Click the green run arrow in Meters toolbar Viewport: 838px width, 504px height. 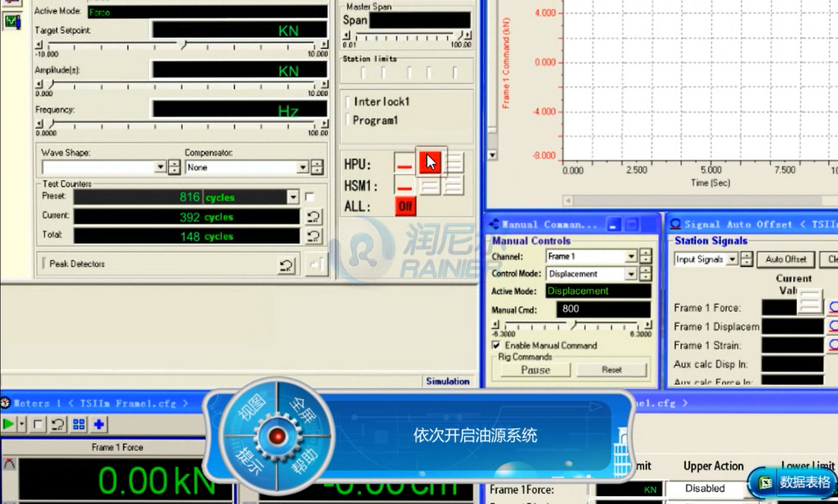coord(9,425)
